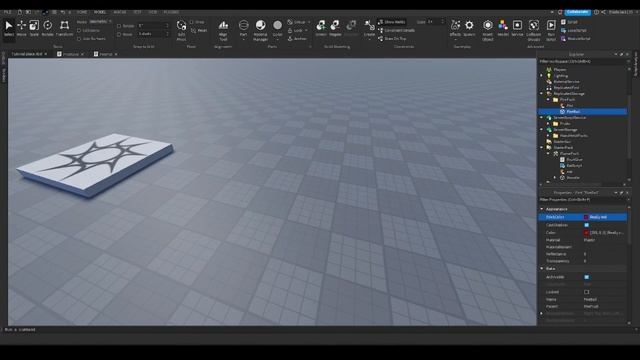Insert a new Part

243,29
